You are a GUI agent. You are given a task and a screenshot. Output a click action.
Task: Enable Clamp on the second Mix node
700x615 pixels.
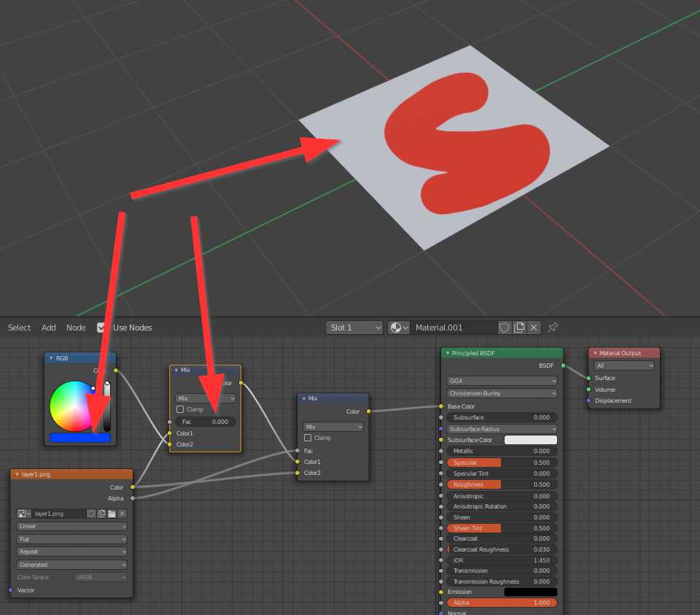click(308, 438)
